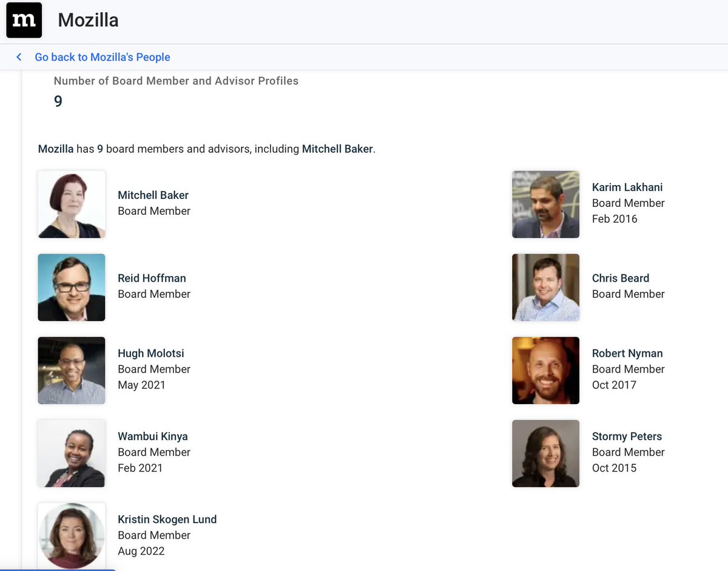Click the Mozilla 'm' logo icon
Image resolution: width=728 pixels, height=571 pixels.
pyautogui.click(x=24, y=20)
